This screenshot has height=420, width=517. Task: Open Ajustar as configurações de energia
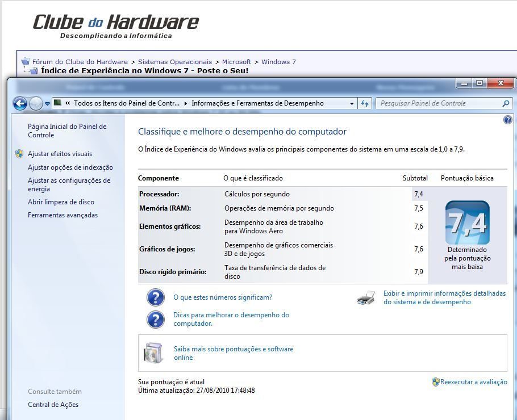click(69, 184)
